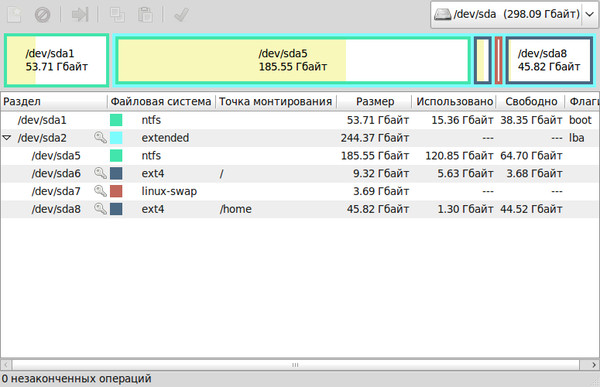600x387 pixels.
Task: Click the Paste partition toolbar icon
Action: [x=145, y=15]
